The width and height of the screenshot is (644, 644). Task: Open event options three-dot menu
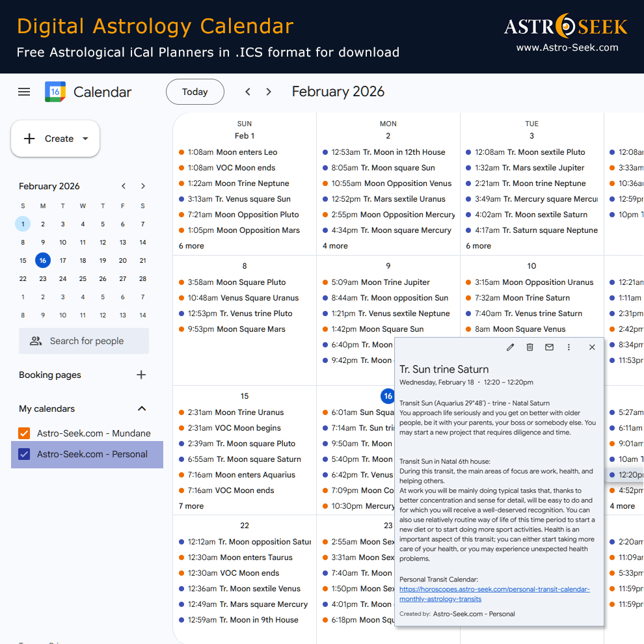569,347
